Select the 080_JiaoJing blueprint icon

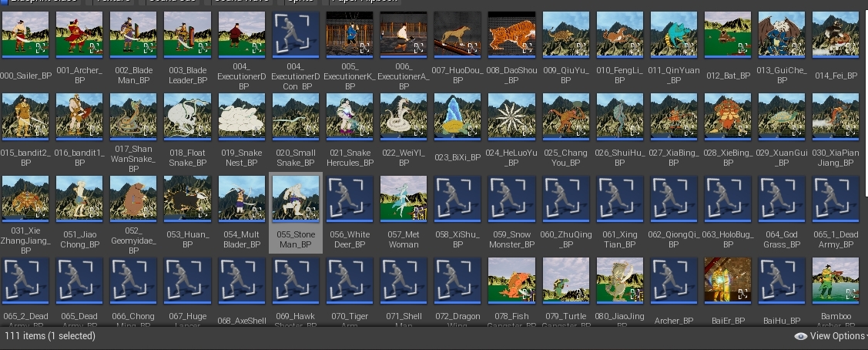[x=619, y=280]
